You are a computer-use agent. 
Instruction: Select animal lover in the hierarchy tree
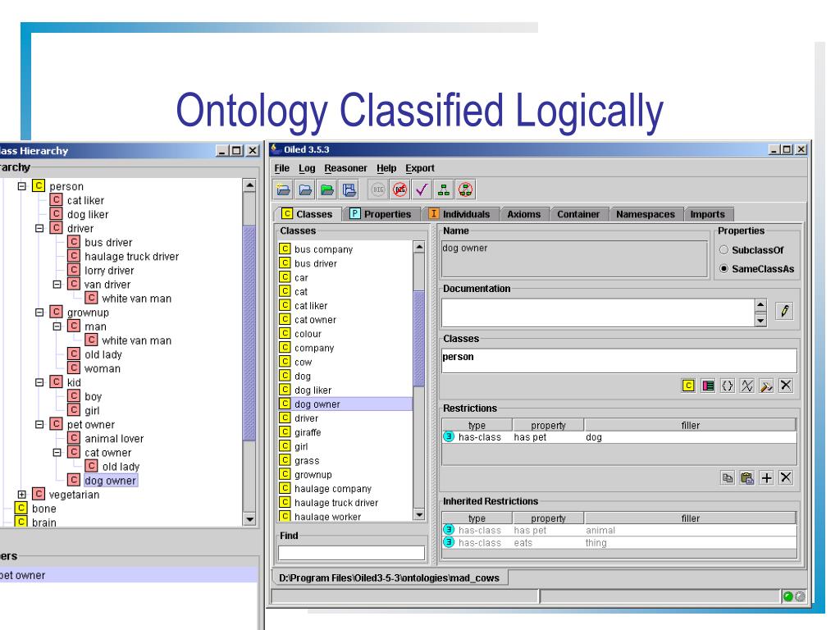tap(114, 438)
